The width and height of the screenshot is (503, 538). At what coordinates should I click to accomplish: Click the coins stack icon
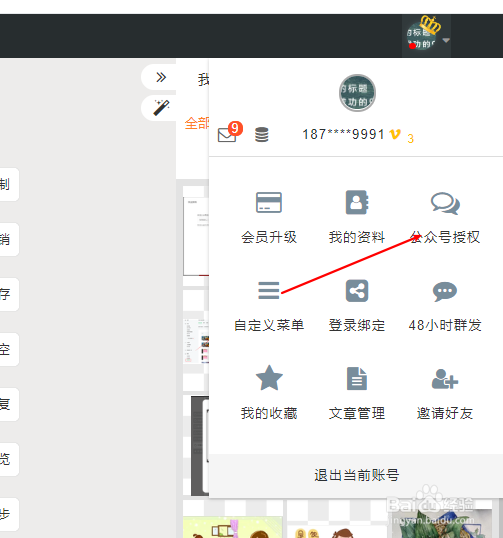tap(262, 134)
